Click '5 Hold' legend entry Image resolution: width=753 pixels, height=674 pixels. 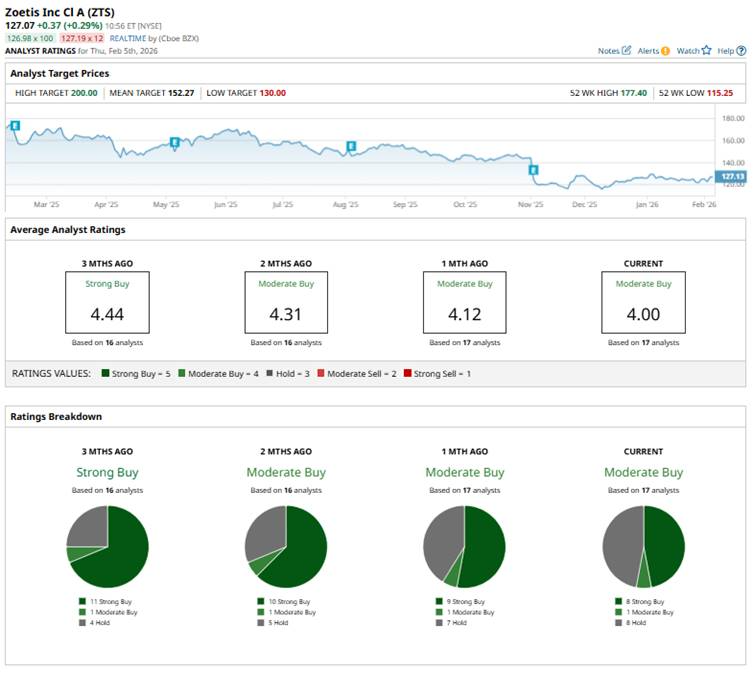[x=273, y=623]
